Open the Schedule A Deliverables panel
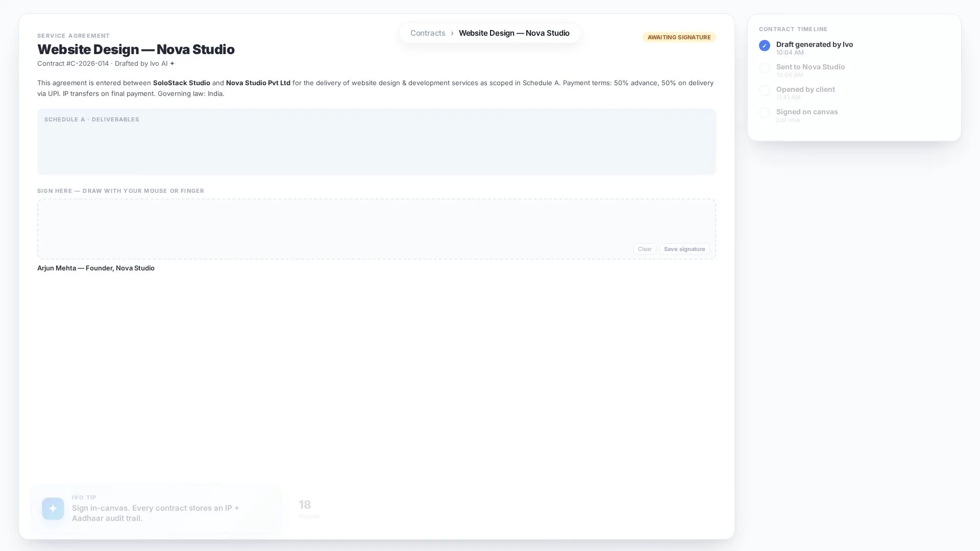Screen dimensions: 980x551 tap(377, 141)
